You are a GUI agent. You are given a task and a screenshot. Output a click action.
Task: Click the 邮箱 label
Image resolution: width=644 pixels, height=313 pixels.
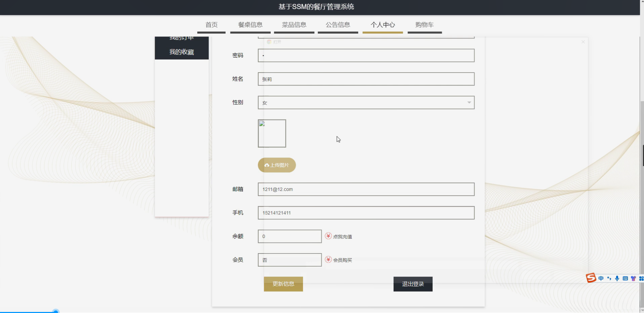click(x=238, y=189)
